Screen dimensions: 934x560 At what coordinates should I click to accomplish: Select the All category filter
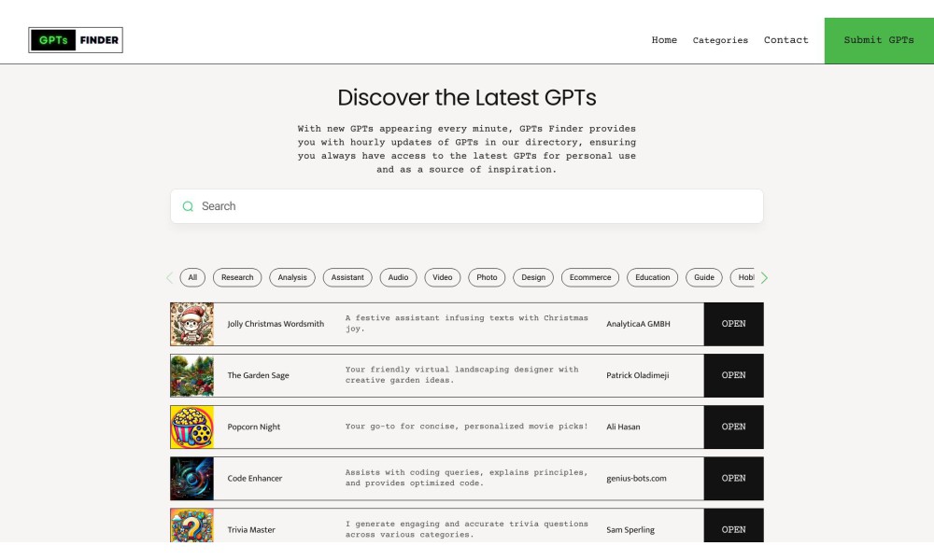192,277
